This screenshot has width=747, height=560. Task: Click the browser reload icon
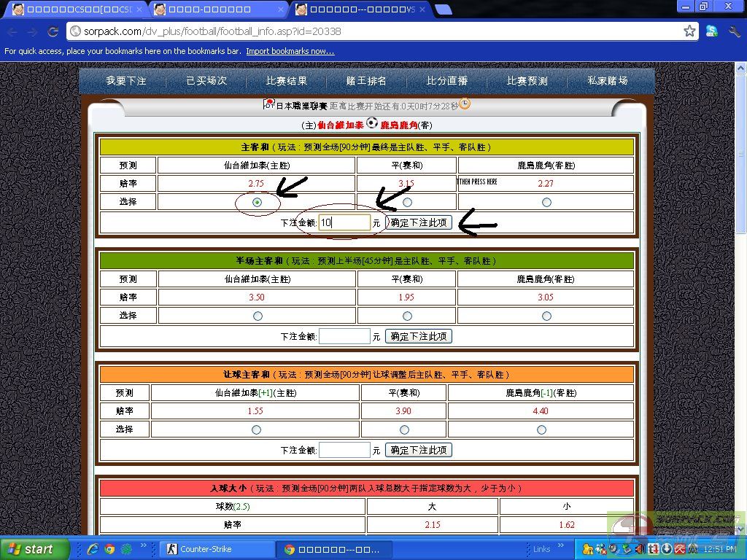(53, 31)
